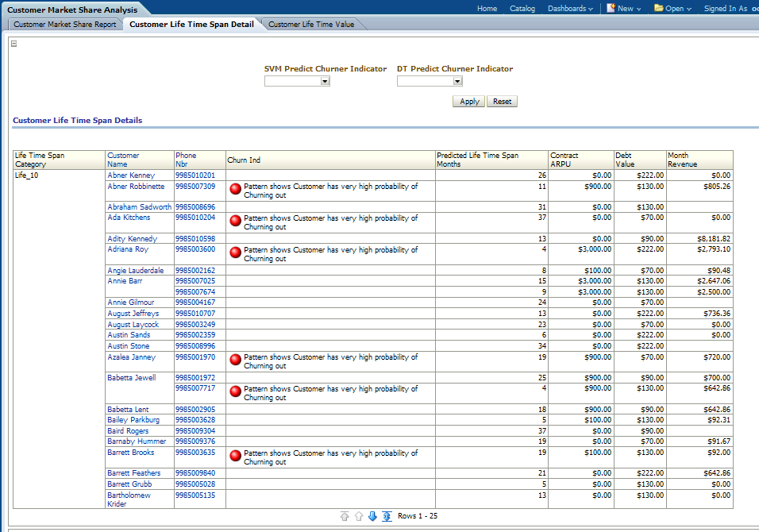The height and width of the screenshot is (532, 759).
Task: Click the display maximum rows icon
Action: [x=387, y=516]
